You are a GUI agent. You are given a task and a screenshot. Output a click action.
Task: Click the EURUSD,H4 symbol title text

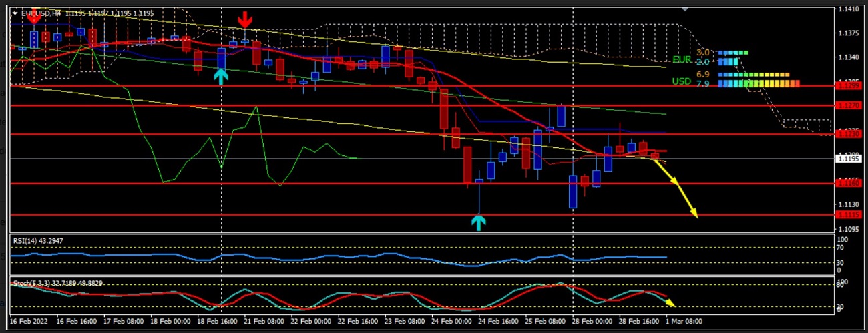[x=42, y=13]
